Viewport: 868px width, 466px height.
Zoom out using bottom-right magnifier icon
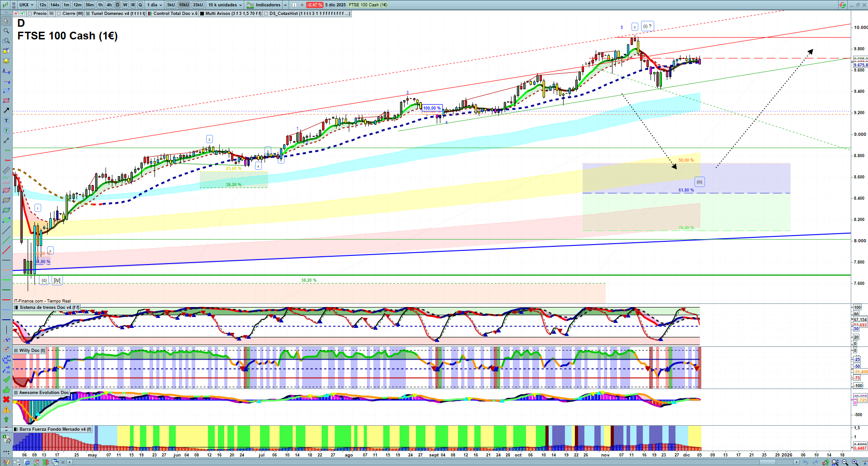pos(845,462)
